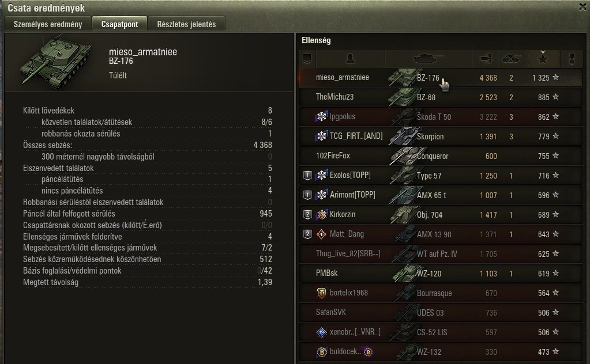Sort by platoon column shield icon

pos(307,59)
